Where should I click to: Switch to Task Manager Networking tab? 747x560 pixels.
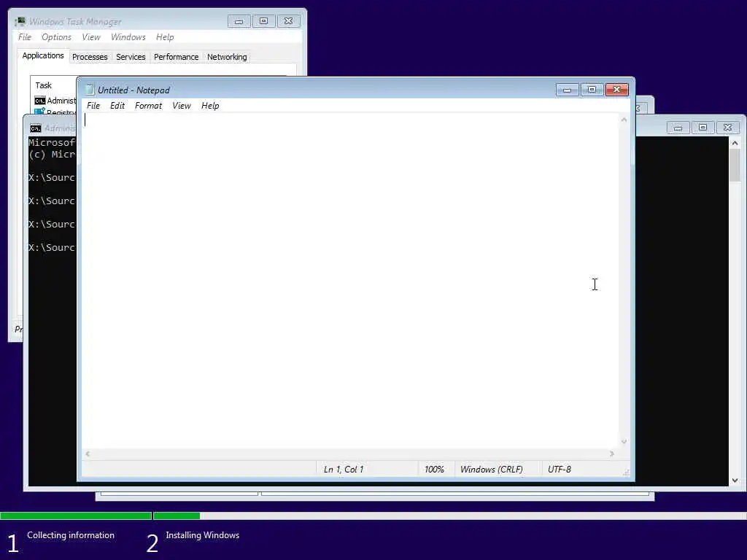pyautogui.click(x=227, y=57)
